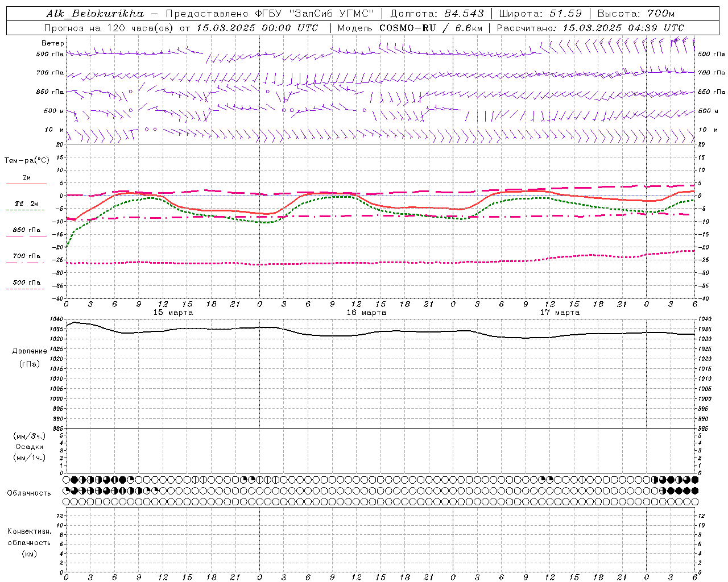Click the 700 гПа temperature legend entry
728x582 pixels.
coord(26,256)
